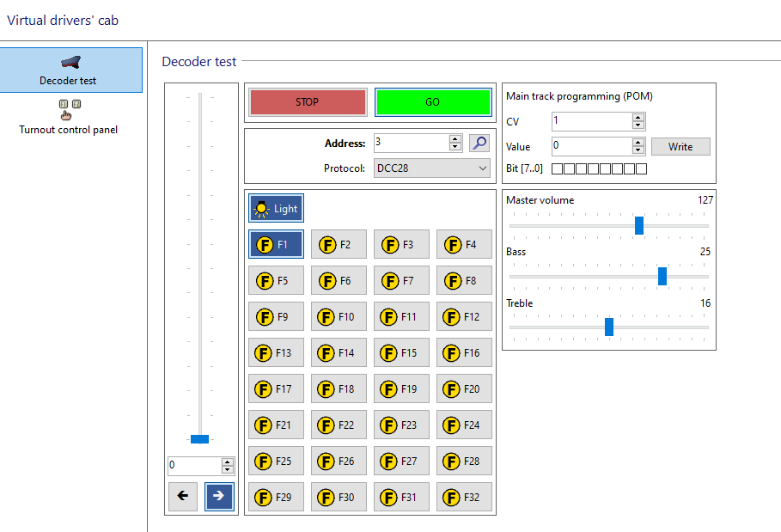Check the rightmost Bit [7..0] checkbox
Image resolution: width=781 pixels, height=532 pixels.
pos(641,169)
